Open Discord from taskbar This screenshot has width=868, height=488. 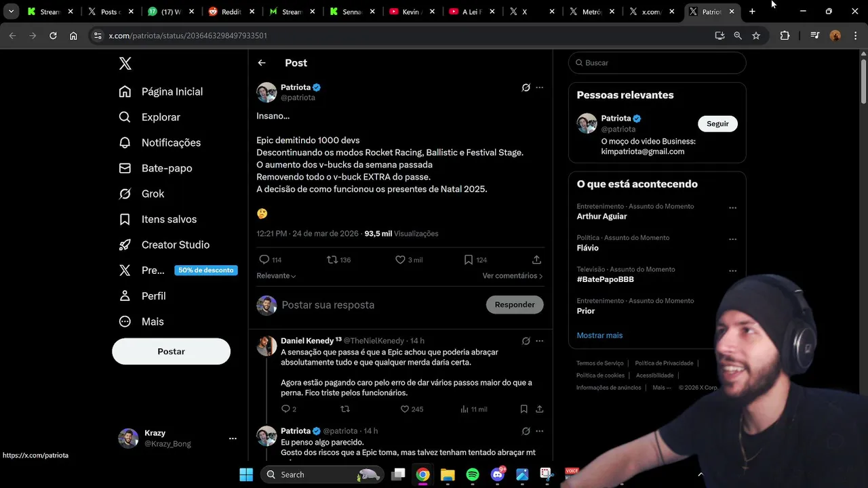tap(498, 474)
